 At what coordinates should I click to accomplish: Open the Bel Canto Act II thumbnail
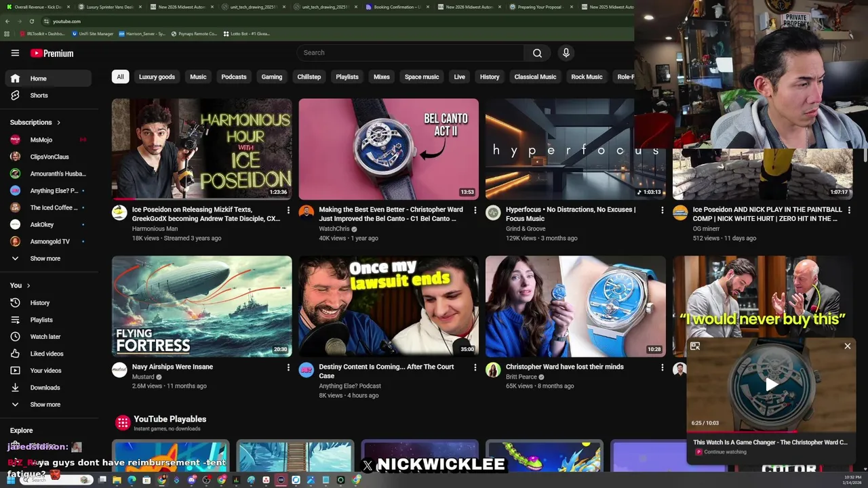click(x=389, y=149)
